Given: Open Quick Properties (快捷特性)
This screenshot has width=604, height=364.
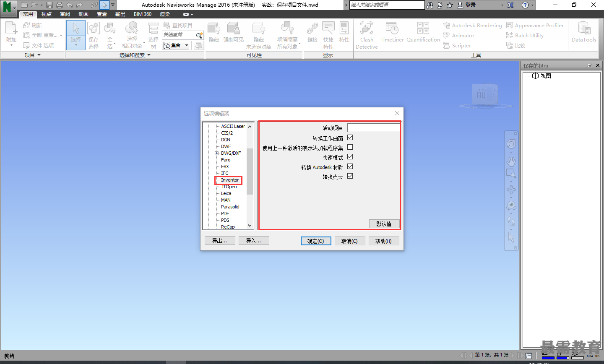Looking at the screenshot, I should pos(328,29).
